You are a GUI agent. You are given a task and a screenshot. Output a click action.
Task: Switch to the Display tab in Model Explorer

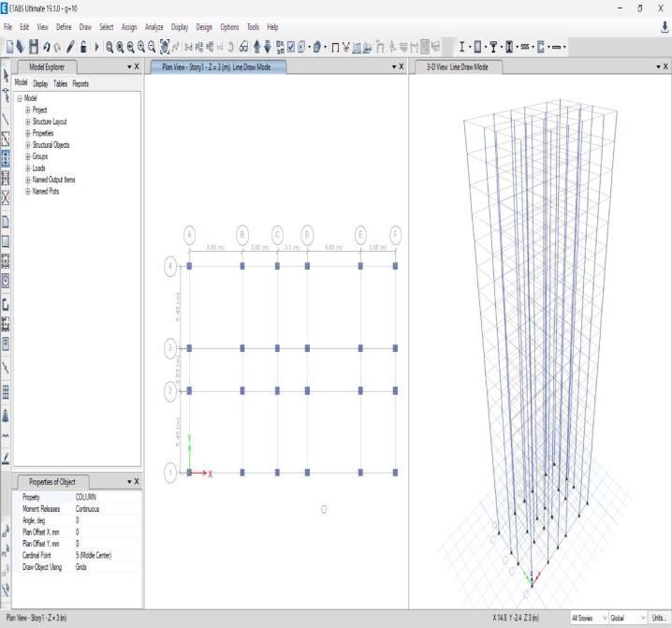click(x=40, y=83)
